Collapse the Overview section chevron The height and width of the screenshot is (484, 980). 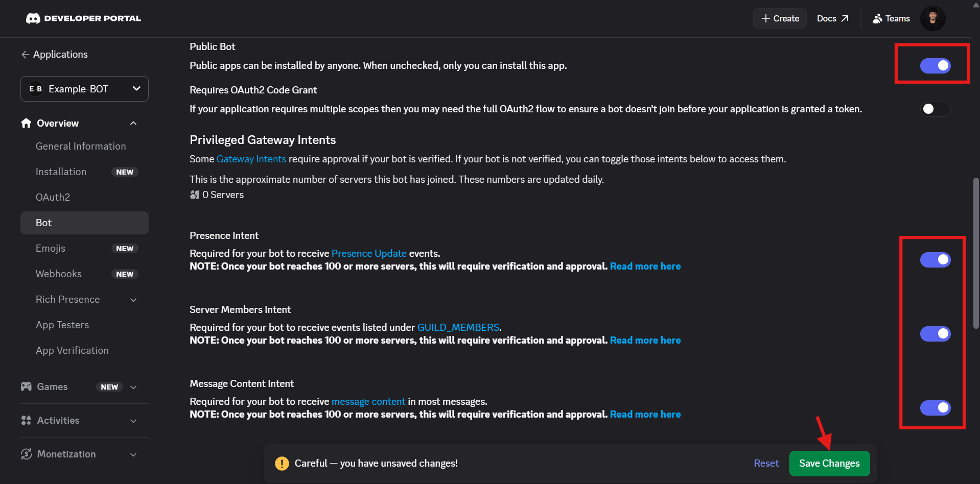pyautogui.click(x=133, y=123)
